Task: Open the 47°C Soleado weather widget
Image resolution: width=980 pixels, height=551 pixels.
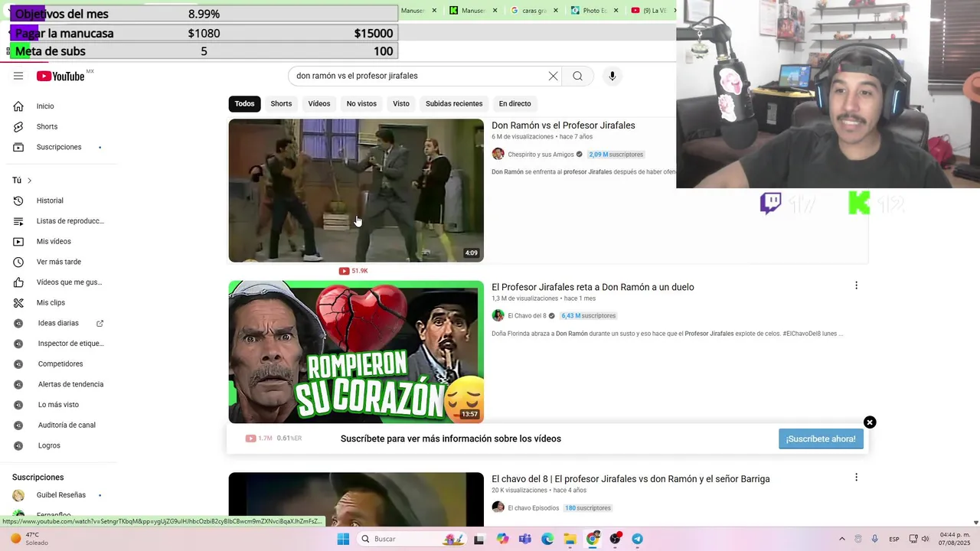Action: (x=31, y=539)
